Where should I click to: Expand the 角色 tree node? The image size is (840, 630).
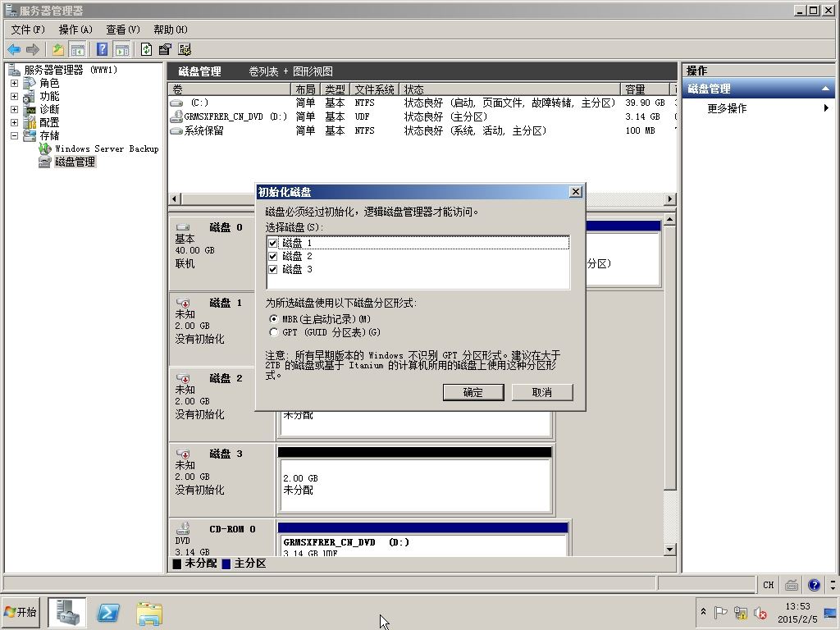pyautogui.click(x=15, y=83)
